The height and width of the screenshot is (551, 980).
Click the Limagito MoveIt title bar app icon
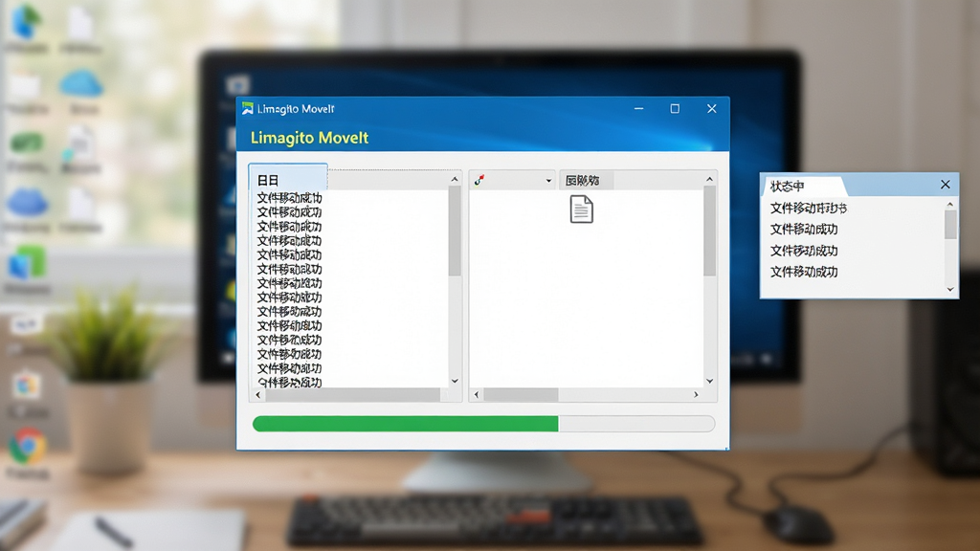pyautogui.click(x=248, y=109)
